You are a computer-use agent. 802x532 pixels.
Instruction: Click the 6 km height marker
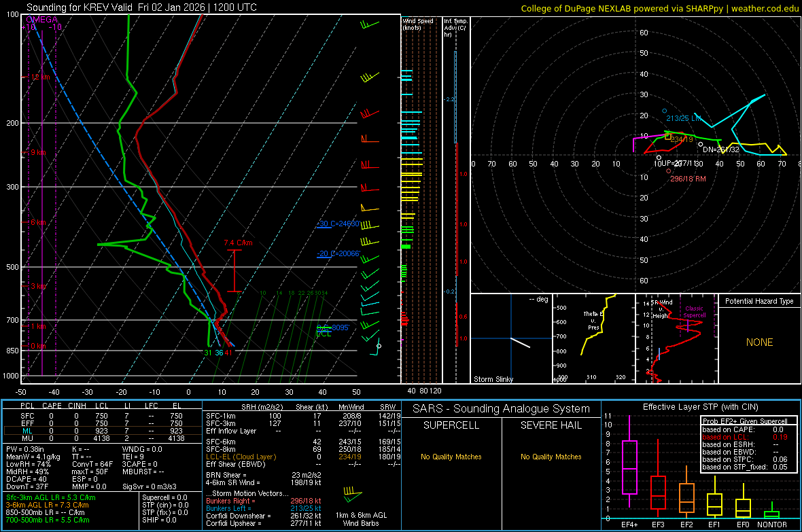39,223
